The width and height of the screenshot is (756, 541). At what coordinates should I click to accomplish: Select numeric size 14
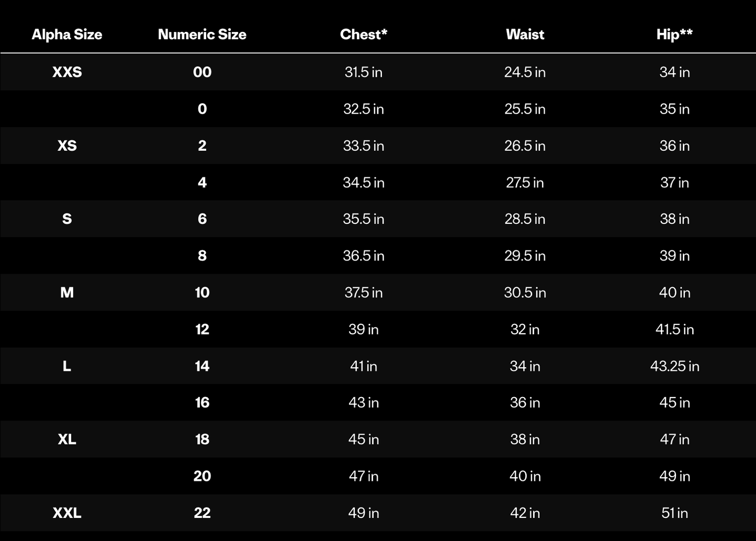click(202, 366)
